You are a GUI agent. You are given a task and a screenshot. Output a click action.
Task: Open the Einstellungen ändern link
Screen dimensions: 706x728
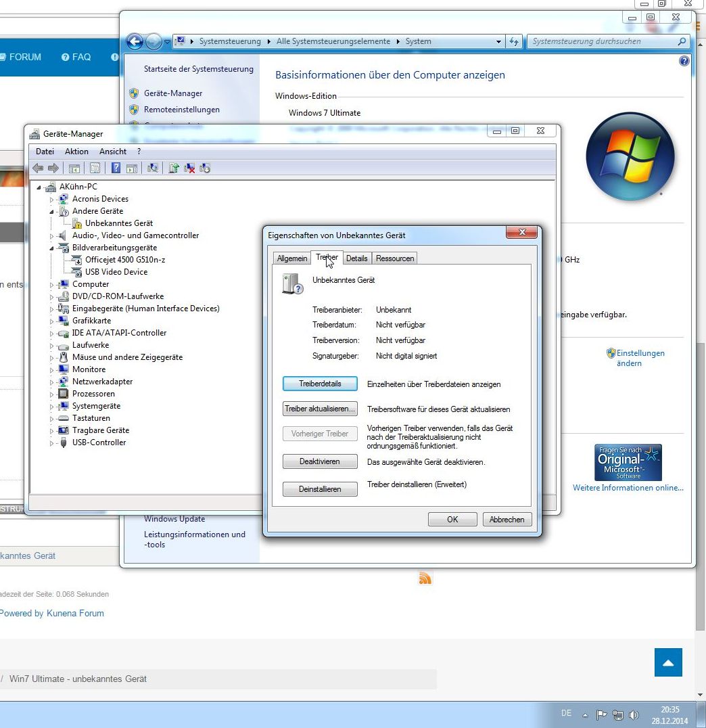(x=640, y=358)
